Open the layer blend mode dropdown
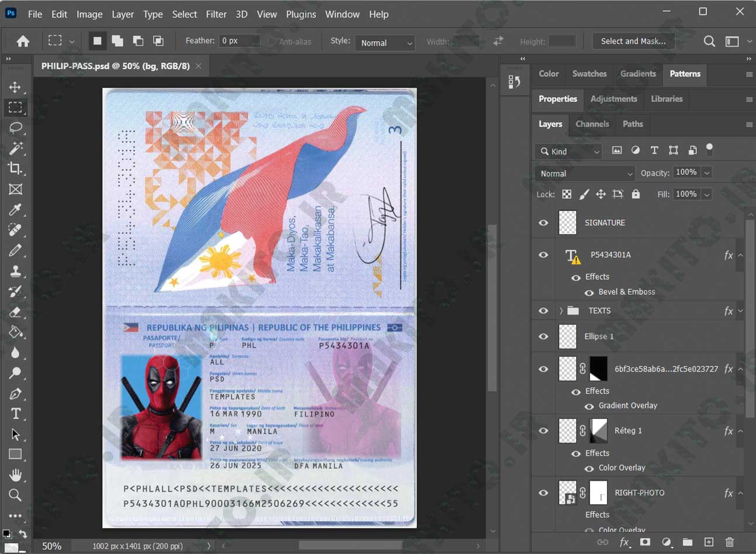Image resolution: width=756 pixels, height=554 pixels. tap(585, 173)
